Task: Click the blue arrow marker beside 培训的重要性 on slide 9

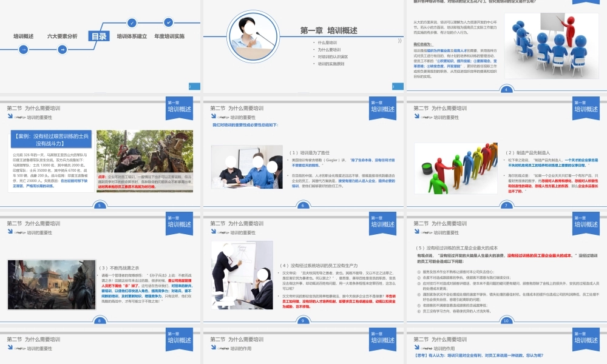Action: pos(213,232)
